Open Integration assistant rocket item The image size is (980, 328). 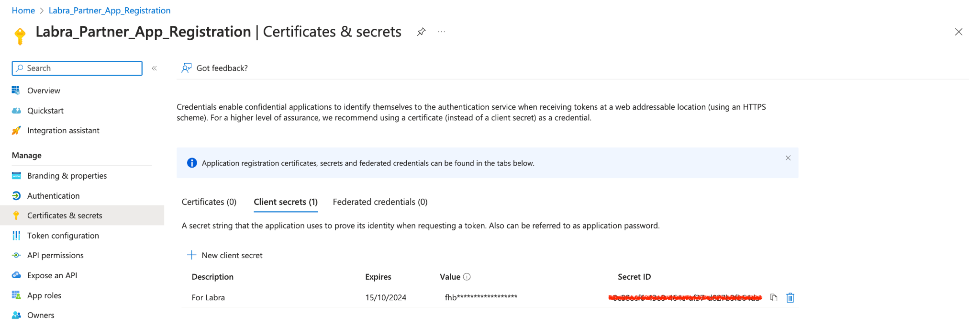coord(56,130)
